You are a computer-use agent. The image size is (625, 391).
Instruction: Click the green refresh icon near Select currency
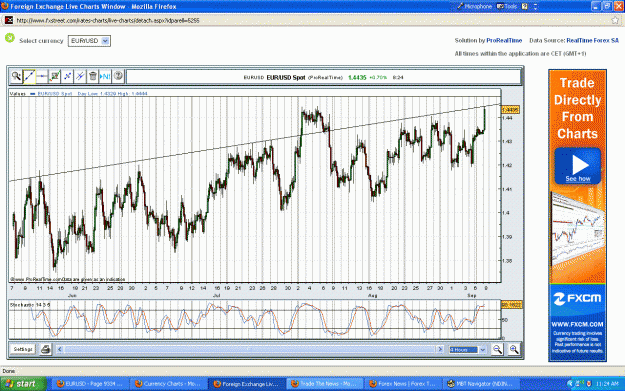coord(10,38)
